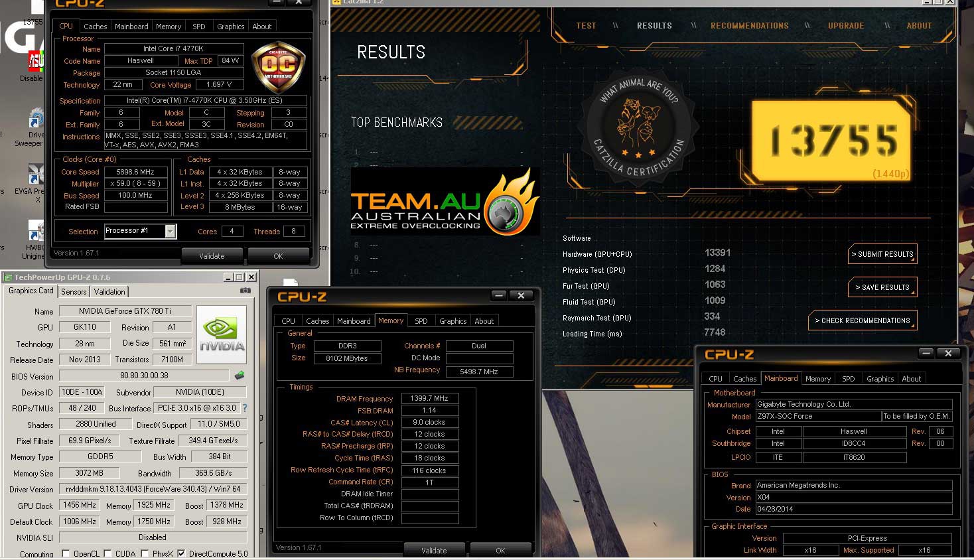Open Catzilla RECOMMENDATIONS section
This screenshot has width=974, height=560.
pyautogui.click(x=750, y=26)
